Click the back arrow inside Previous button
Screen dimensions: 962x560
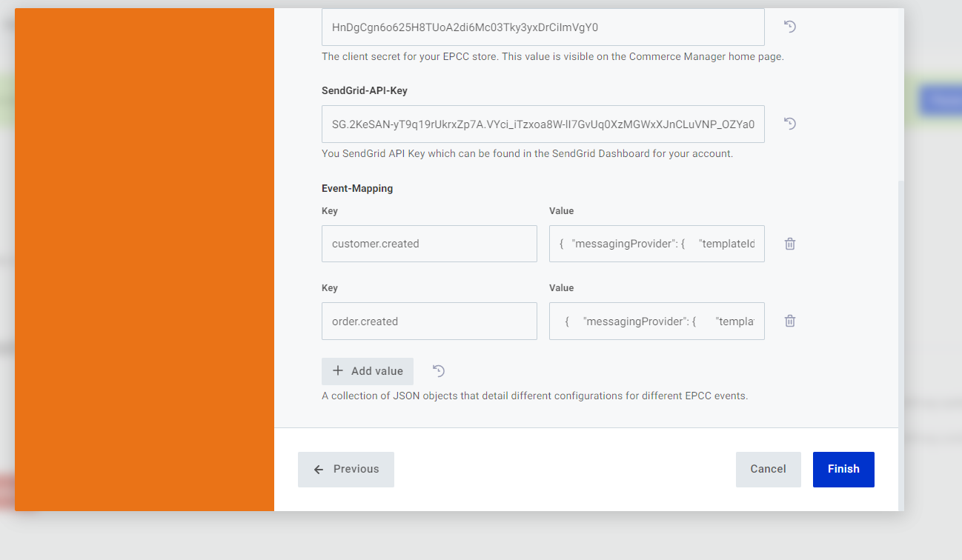319,469
